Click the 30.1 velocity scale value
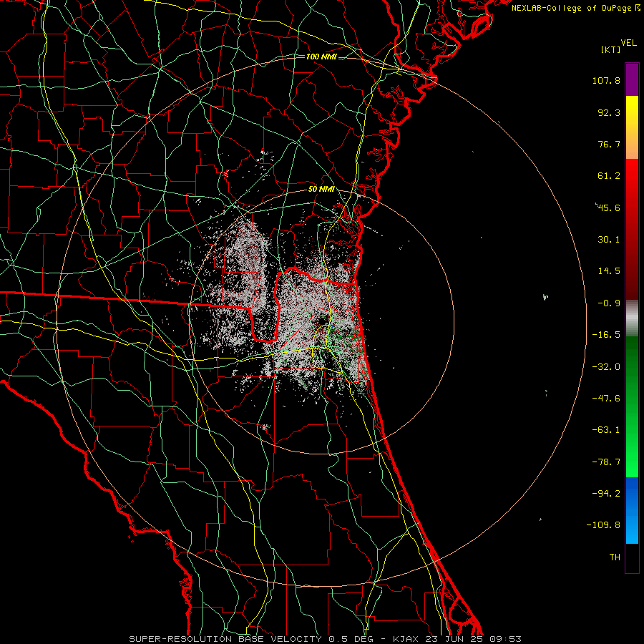644x644 pixels. 609,240
